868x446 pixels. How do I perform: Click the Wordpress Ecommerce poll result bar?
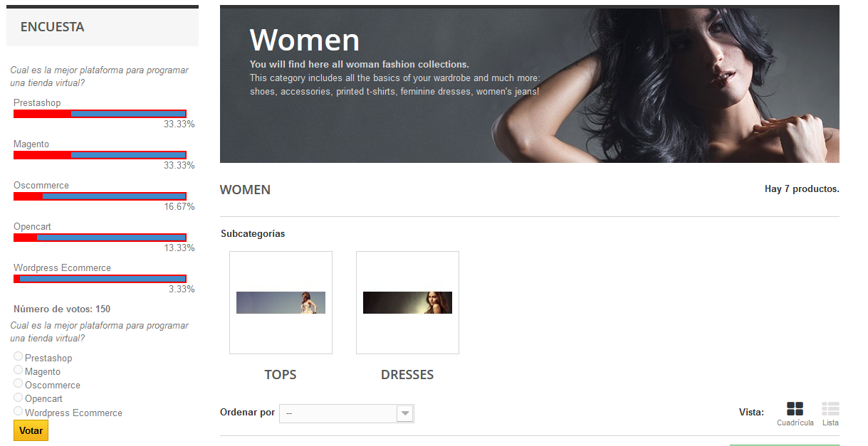pos(100,279)
